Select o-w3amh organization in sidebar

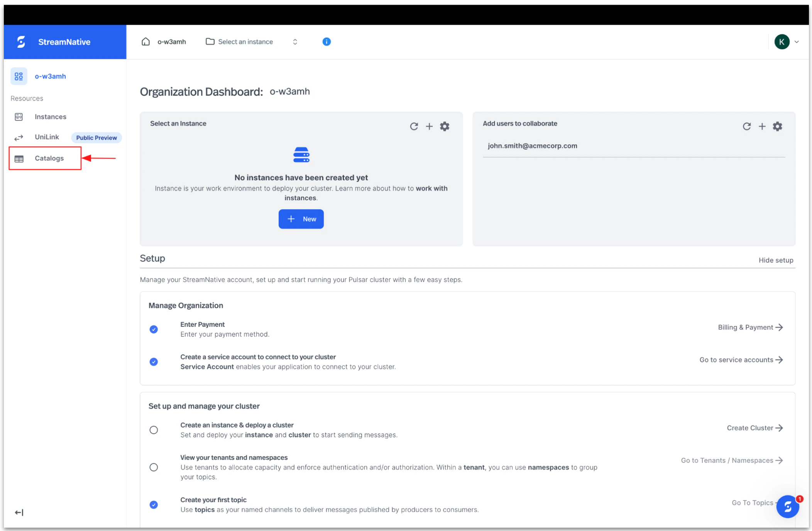pos(50,76)
